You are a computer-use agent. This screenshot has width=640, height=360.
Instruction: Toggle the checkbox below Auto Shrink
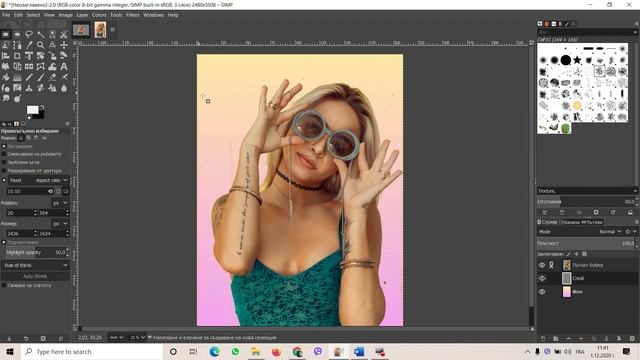click(4, 285)
